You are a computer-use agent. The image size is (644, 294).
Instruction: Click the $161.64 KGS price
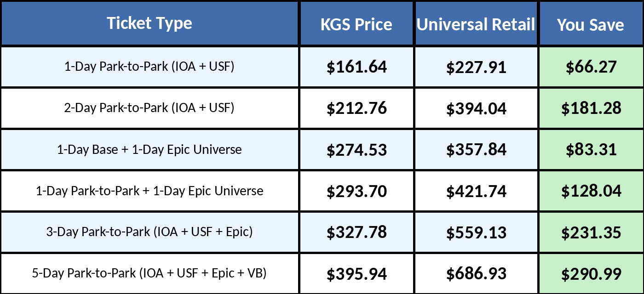(x=356, y=67)
